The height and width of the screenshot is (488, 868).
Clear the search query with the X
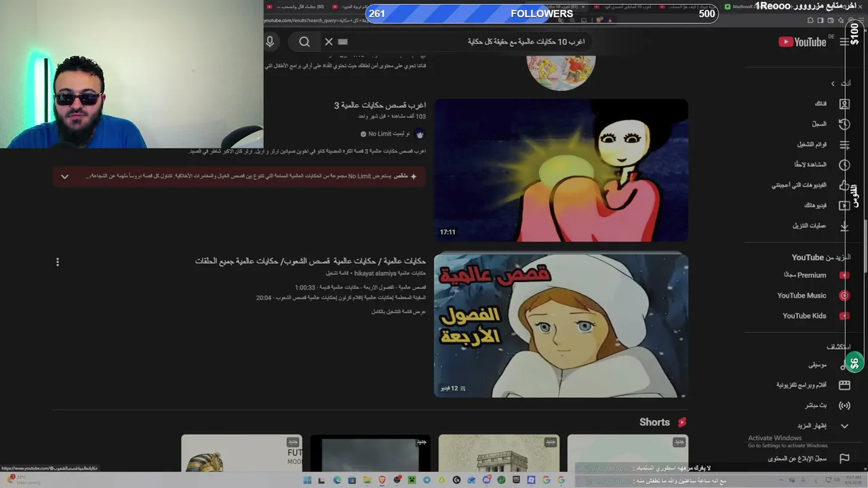click(x=329, y=42)
